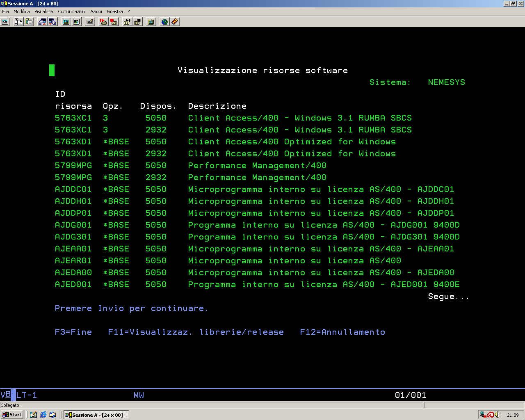Click 5763XD1 row with Dispos. 2932

pos(226,153)
